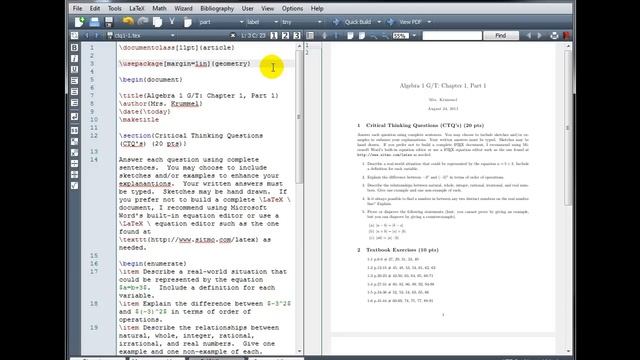Viewport: 640px width, 360px height.
Task: Open the Edit menu
Action: 95,9
